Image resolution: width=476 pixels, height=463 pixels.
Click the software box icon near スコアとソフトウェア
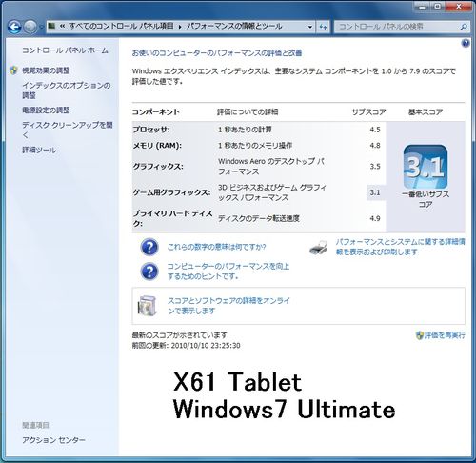coord(148,305)
